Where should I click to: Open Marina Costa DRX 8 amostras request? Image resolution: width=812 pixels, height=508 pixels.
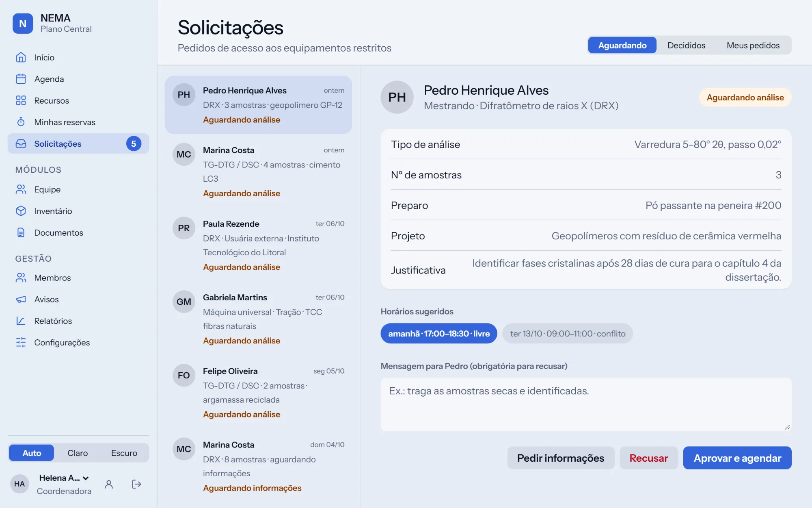(258, 466)
